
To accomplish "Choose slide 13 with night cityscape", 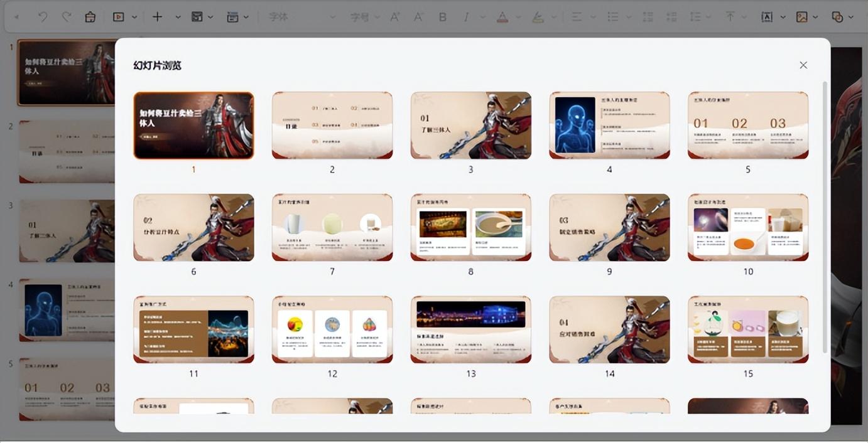I will [470, 329].
